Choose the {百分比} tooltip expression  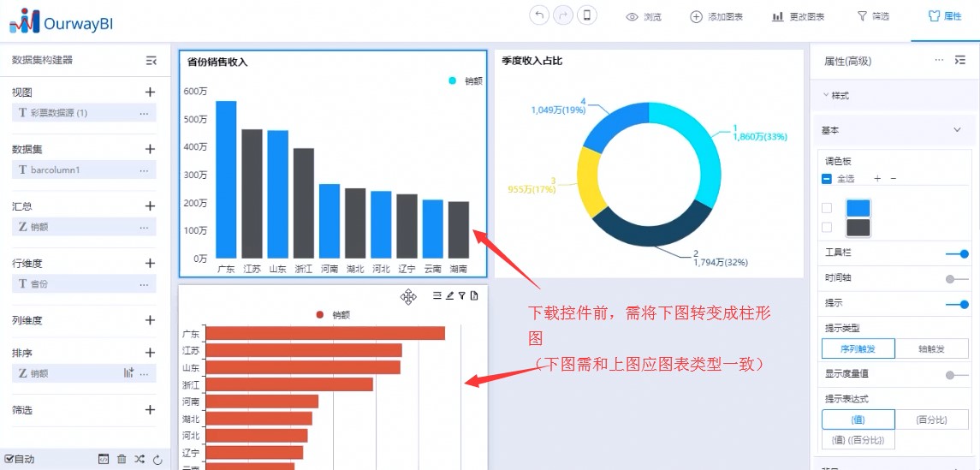(x=932, y=420)
